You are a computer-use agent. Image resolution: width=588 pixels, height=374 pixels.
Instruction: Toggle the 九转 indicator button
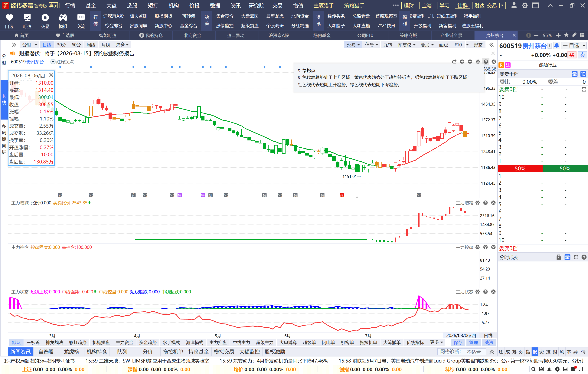click(x=387, y=45)
